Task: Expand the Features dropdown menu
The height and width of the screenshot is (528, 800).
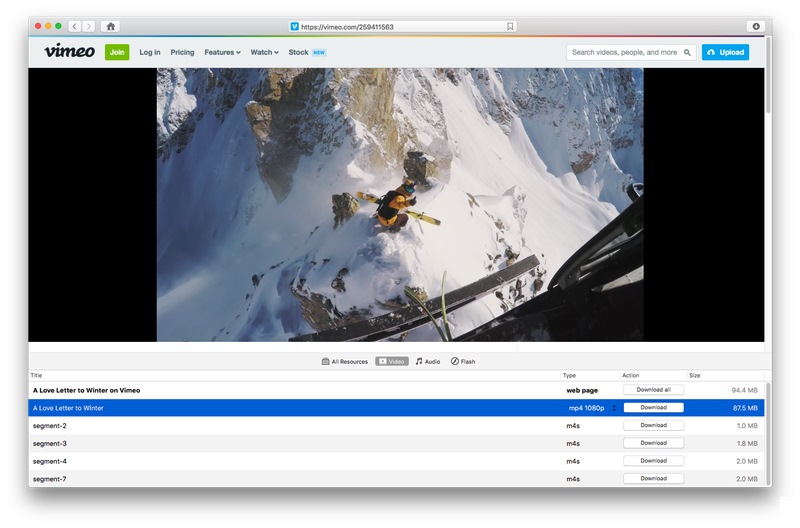Action: (222, 52)
